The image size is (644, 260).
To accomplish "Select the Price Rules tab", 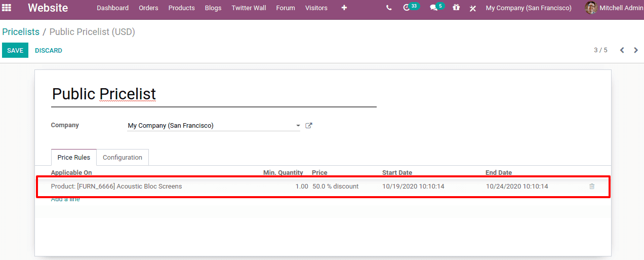I will pos(74,158).
